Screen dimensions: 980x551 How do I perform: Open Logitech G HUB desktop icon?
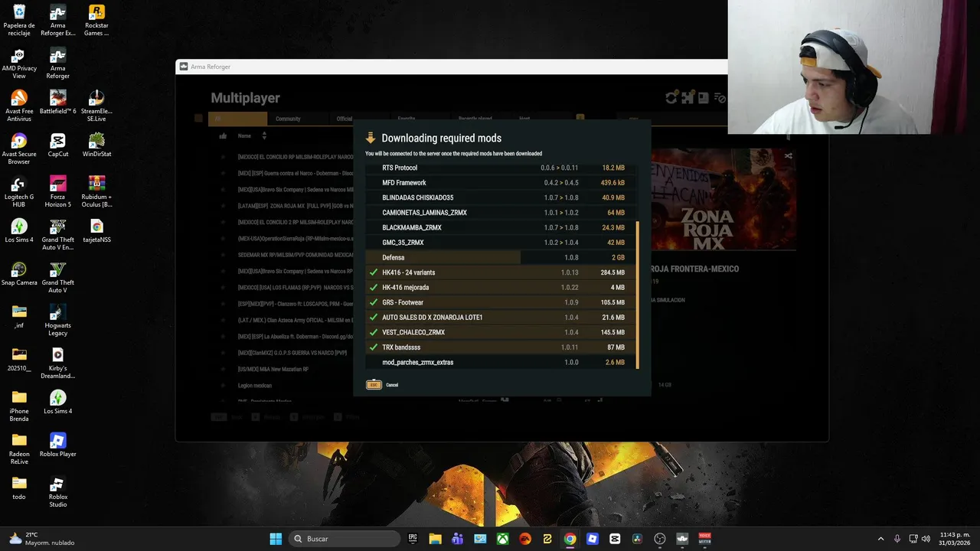19,192
